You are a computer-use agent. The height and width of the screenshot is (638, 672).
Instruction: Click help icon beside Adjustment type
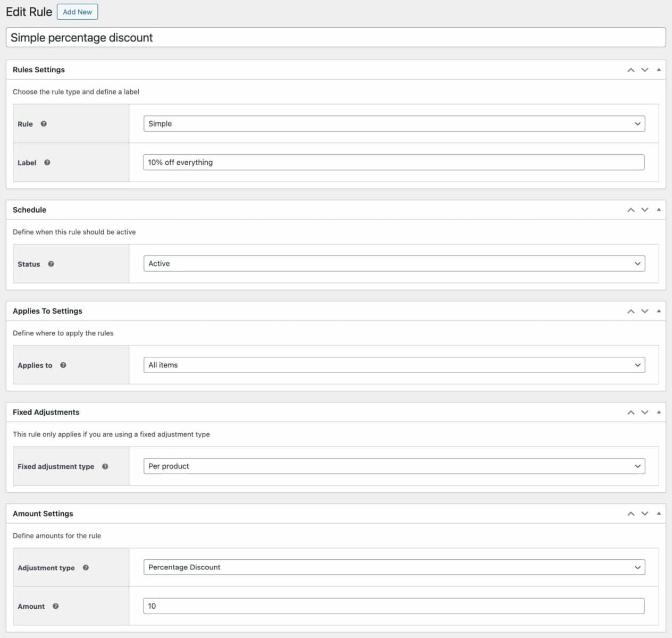tap(86, 568)
